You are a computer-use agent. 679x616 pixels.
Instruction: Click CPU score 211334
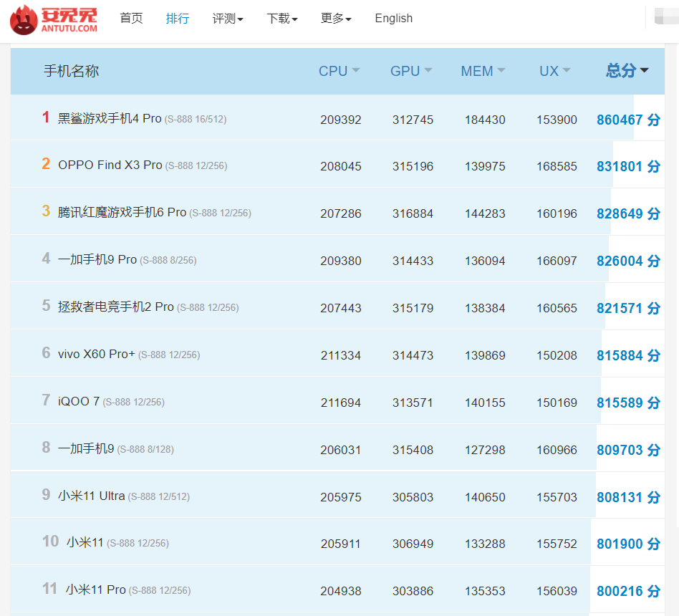click(x=341, y=355)
